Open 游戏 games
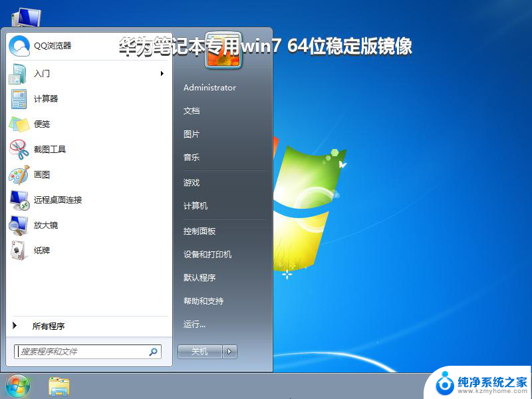Image resolution: width=532 pixels, height=399 pixels. tap(192, 183)
